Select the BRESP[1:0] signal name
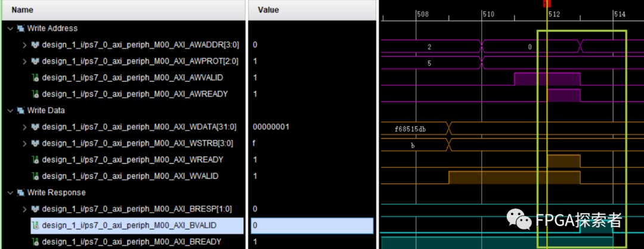This screenshot has height=249, width=644. point(137,209)
